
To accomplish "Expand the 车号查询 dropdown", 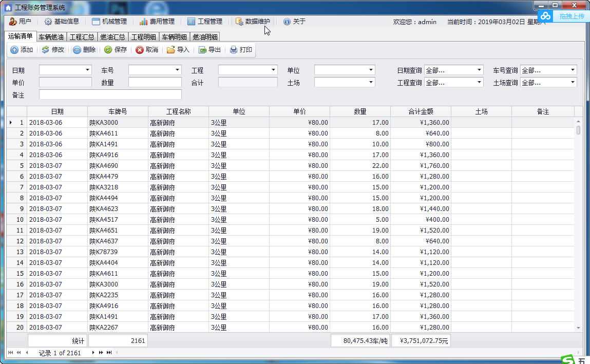I will click(x=573, y=70).
